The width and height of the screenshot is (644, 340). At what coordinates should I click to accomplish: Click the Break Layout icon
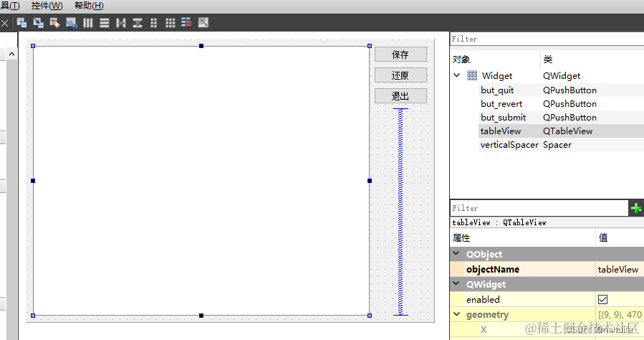click(186, 23)
